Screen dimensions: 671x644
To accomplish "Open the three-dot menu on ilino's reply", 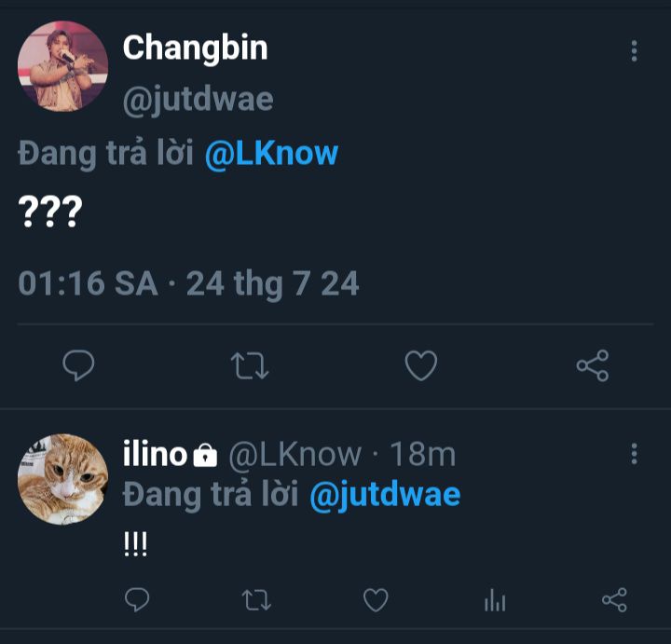I will tap(634, 454).
